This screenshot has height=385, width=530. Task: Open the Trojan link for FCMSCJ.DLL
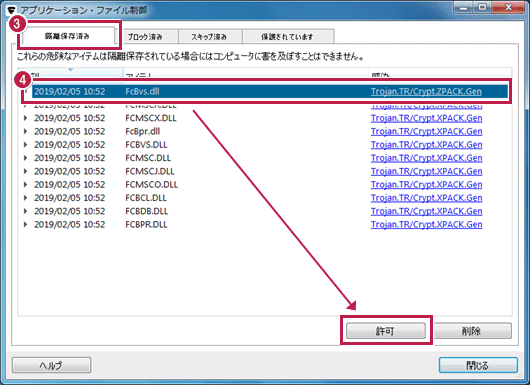click(x=426, y=171)
